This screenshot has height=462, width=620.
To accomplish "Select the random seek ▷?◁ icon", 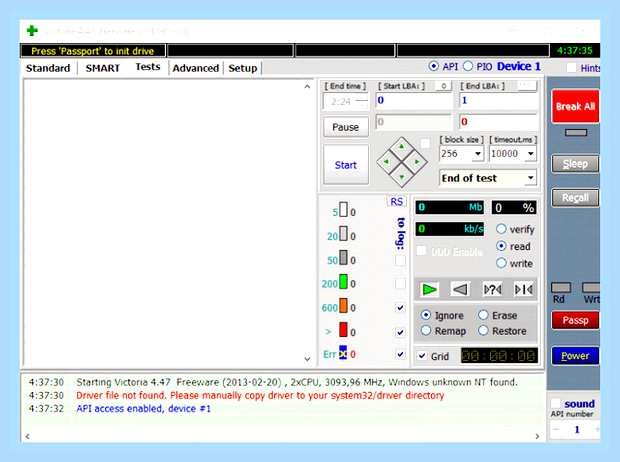I will coord(492,290).
